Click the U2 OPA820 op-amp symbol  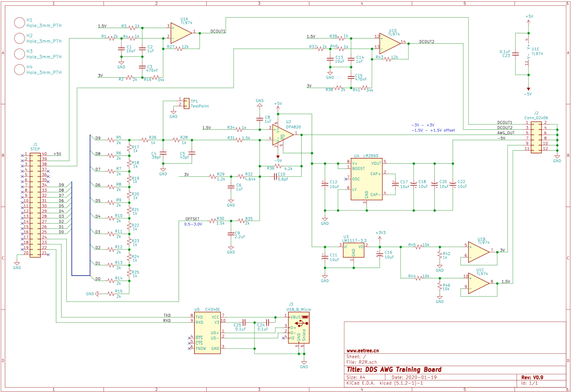283,135
